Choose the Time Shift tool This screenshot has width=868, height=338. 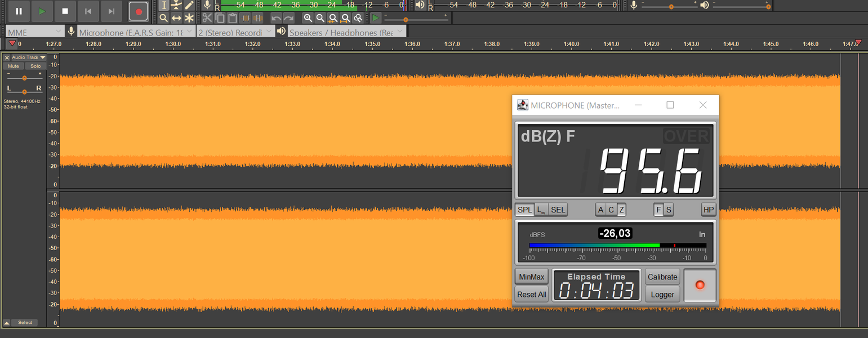click(x=176, y=18)
